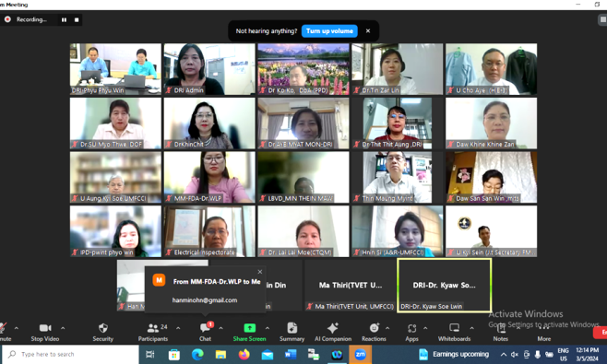Select LBVD_MIN THEIN MAW video tile

[x=303, y=177]
